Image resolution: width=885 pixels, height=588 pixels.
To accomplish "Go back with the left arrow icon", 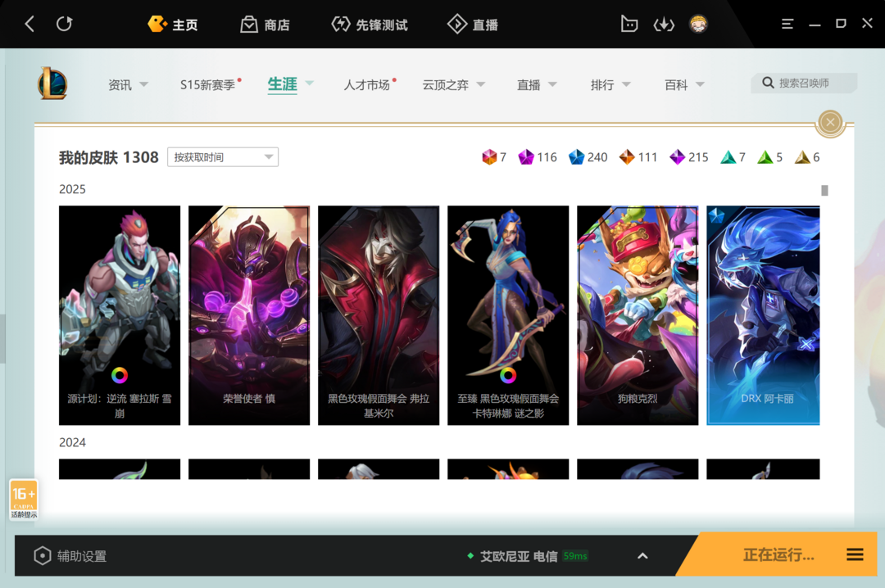I will pos(30,25).
